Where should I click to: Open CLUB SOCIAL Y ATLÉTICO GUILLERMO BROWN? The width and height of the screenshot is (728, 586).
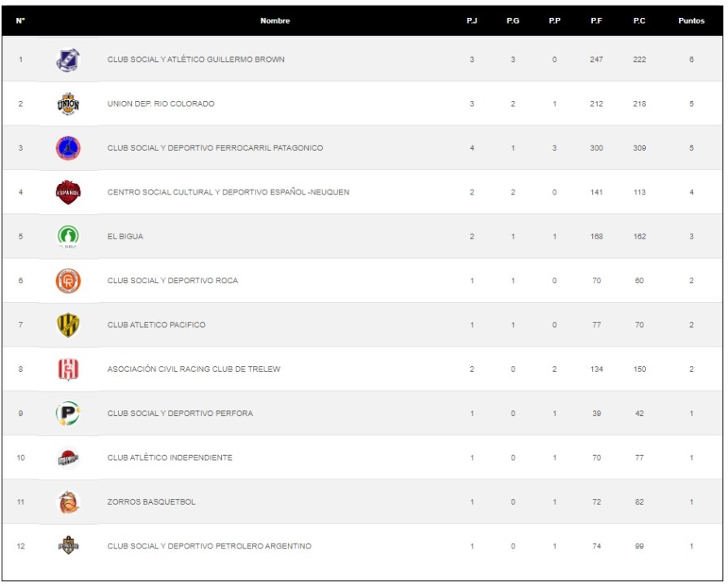coord(196,59)
